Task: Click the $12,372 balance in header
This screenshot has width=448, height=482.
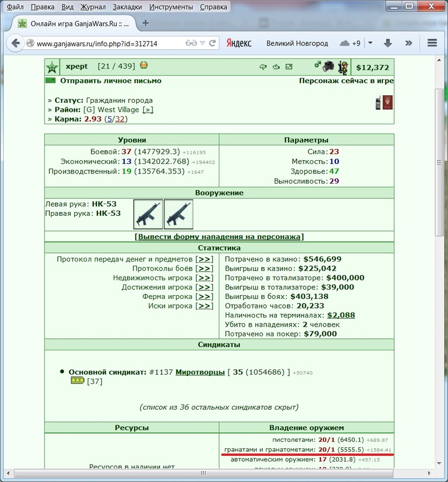Action: pyautogui.click(x=373, y=67)
